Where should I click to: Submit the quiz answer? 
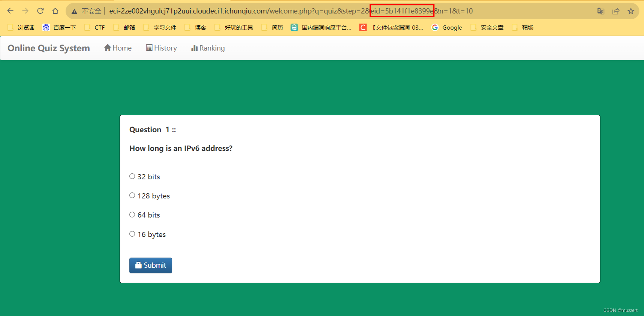tap(151, 265)
